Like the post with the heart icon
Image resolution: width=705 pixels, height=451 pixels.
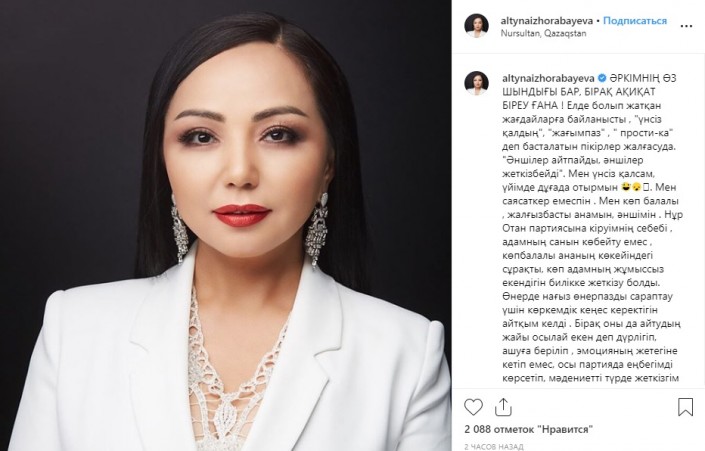[473, 407]
